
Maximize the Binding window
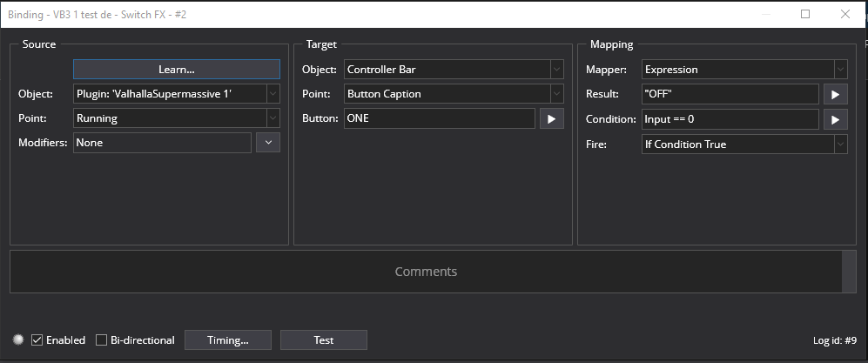(x=805, y=14)
